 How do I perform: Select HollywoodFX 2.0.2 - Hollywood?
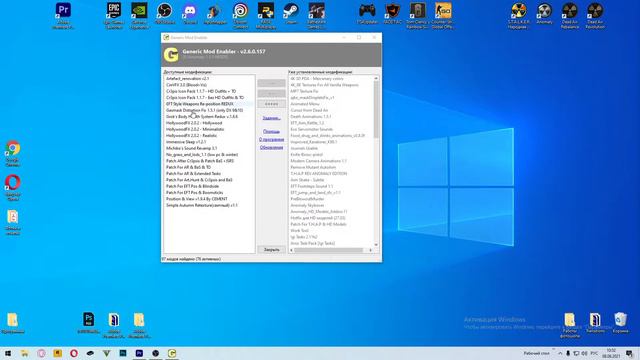pos(194,123)
